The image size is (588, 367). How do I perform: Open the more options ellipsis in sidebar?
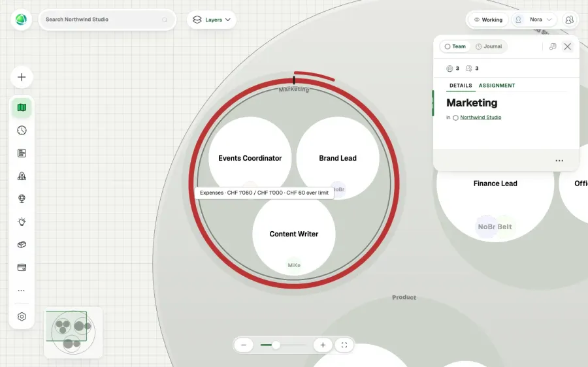(22, 291)
